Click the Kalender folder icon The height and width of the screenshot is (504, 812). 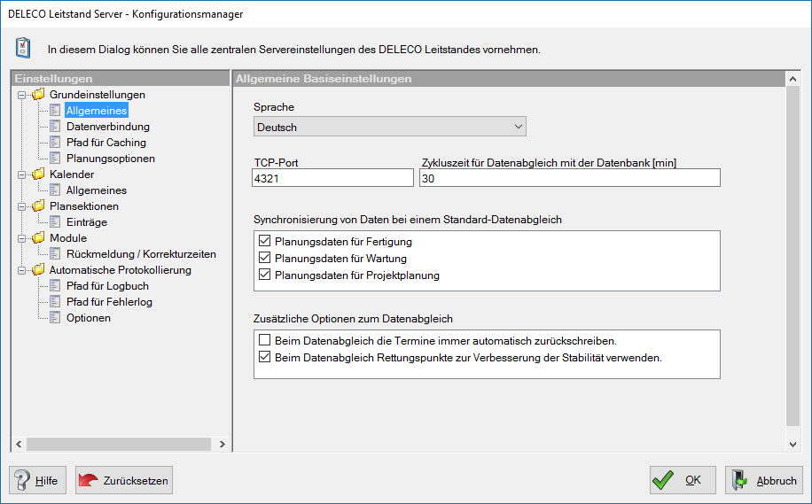(x=38, y=174)
